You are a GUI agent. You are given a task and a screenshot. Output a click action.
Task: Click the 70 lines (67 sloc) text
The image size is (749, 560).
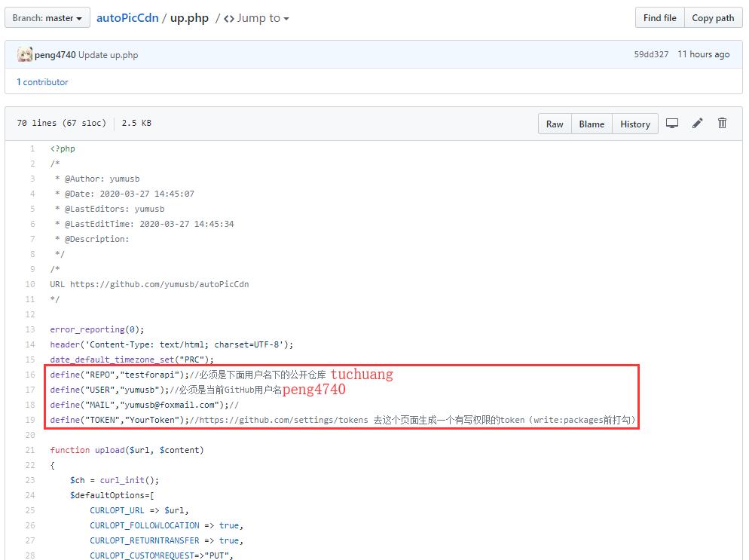pyautogui.click(x=61, y=123)
